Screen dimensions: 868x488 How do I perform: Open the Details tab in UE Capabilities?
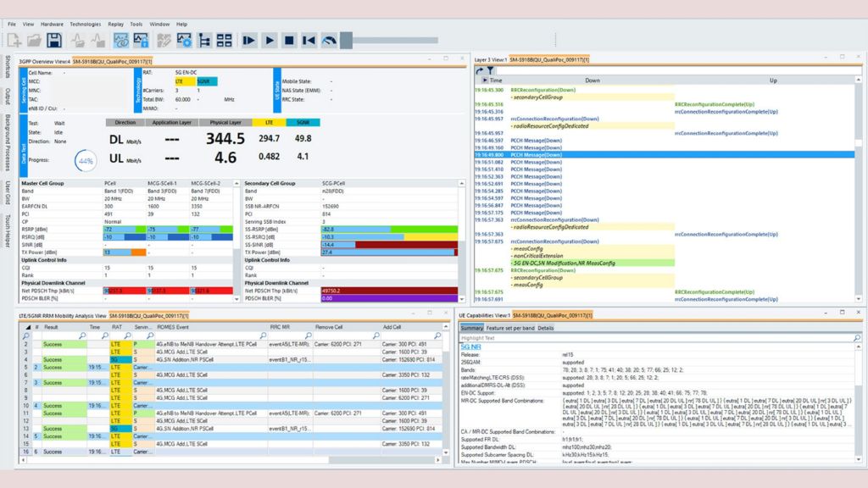pos(546,327)
